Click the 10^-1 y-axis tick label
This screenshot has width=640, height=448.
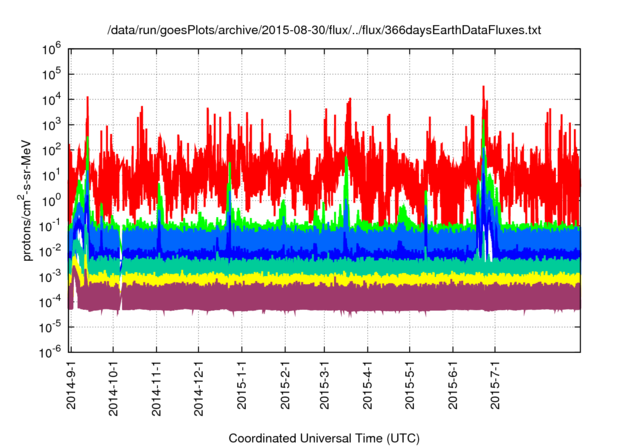coord(50,227)
